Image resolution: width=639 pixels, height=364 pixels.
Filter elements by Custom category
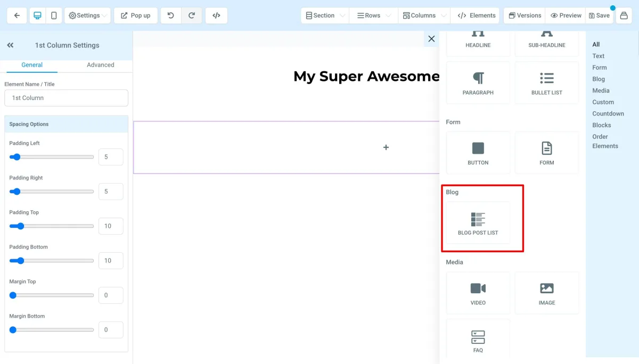click(603, 102)
